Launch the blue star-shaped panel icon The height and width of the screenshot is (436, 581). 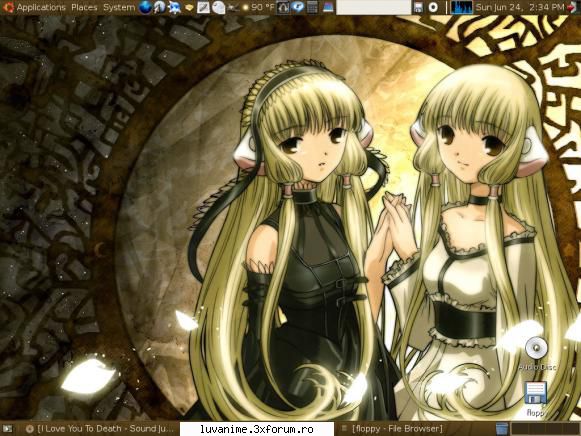[x=174, y=7]
